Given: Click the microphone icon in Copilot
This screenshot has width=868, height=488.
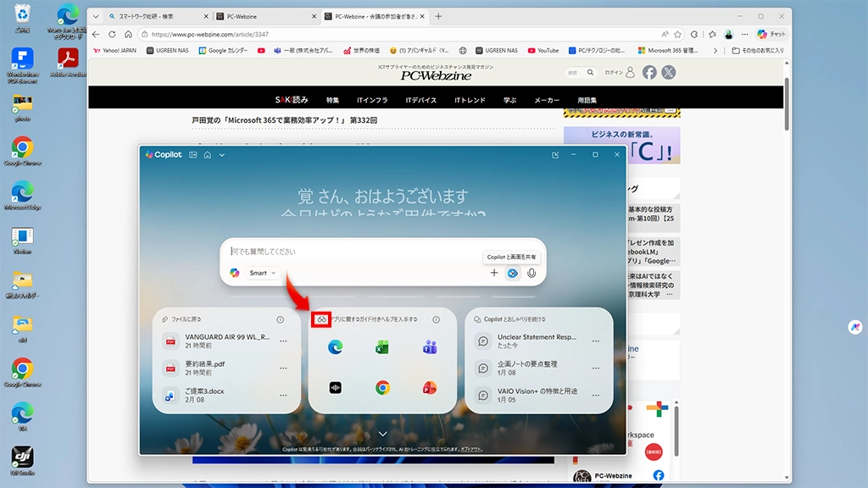Looking at the screenshot, I should tap(531, 273).
